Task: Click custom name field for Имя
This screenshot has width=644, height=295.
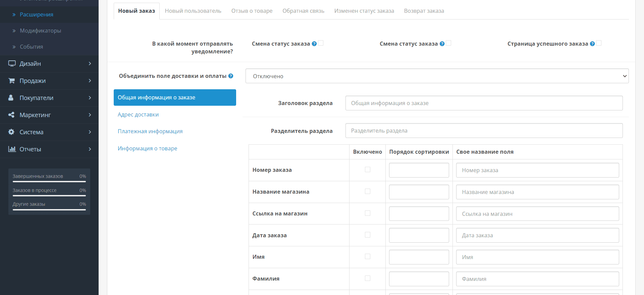Action: point(538,257)
